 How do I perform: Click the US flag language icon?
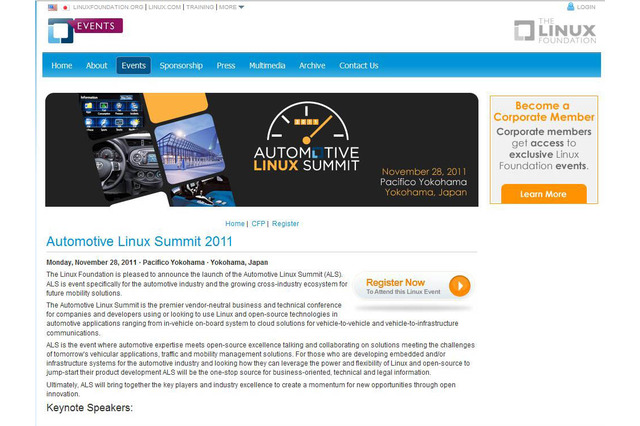coord(52,7)
